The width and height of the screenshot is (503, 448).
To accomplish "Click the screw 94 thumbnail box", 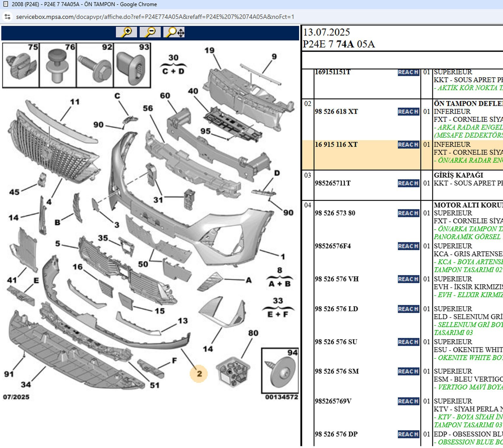I will coord(280,371).
